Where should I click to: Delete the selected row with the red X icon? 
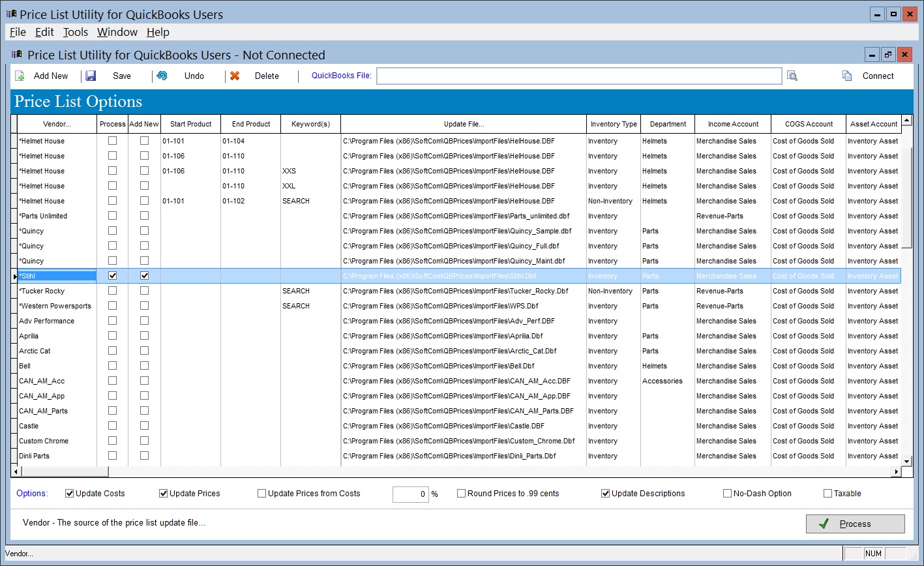tap(235, 76)
